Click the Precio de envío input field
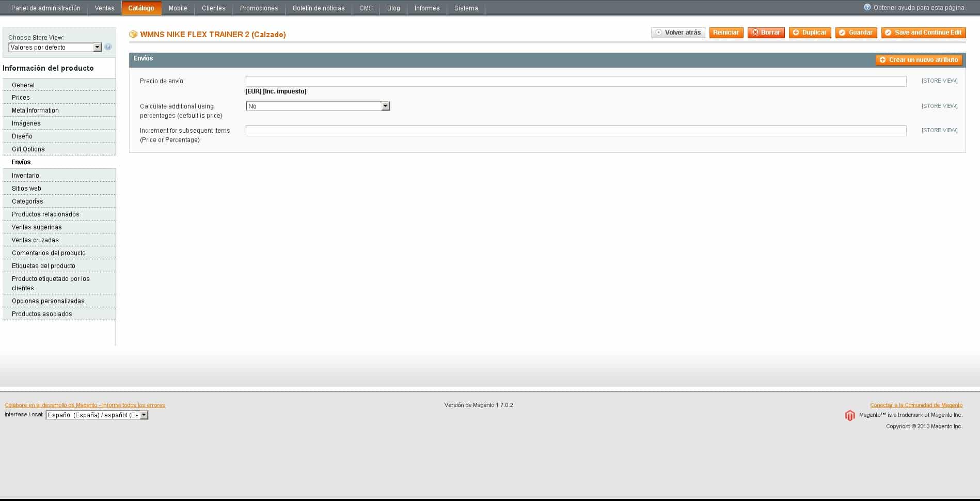980x501 pixels. click(x=575, y=82)
